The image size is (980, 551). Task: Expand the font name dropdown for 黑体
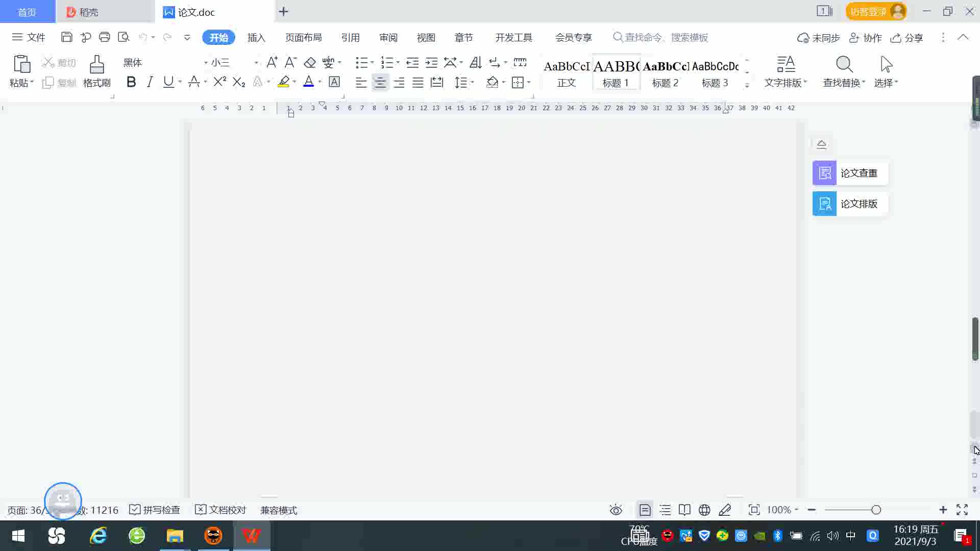tap(205, 63)
